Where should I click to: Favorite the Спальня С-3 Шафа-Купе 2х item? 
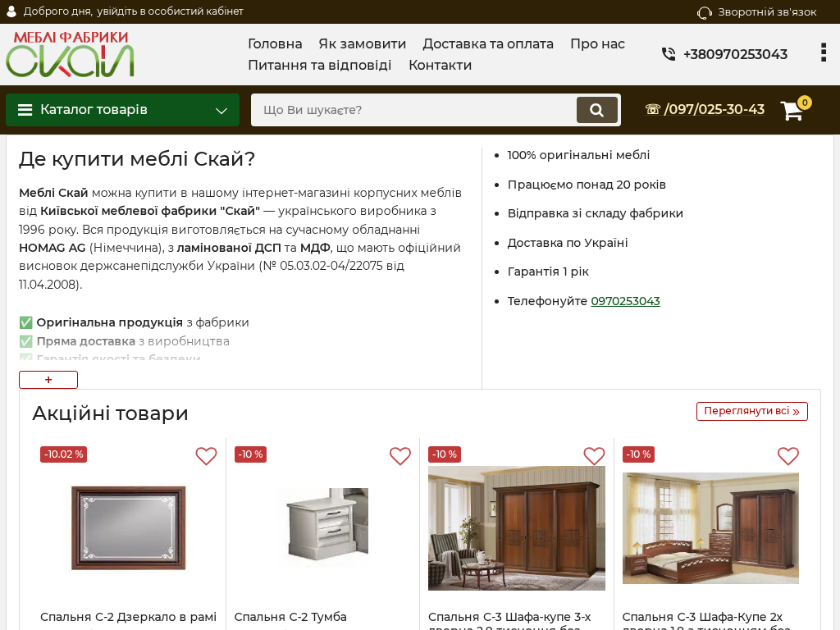point(788,456)
